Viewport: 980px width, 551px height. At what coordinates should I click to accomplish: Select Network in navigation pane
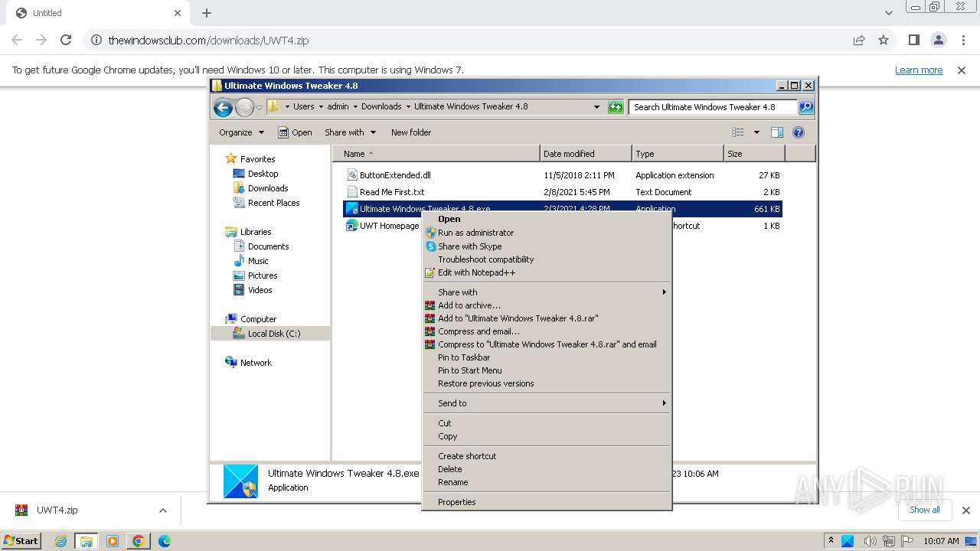256,363
